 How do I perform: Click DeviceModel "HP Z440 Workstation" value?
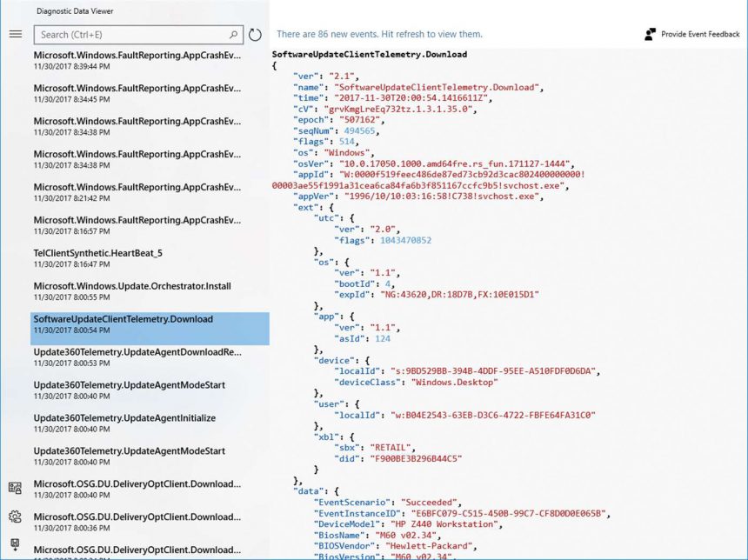[446, 524]
